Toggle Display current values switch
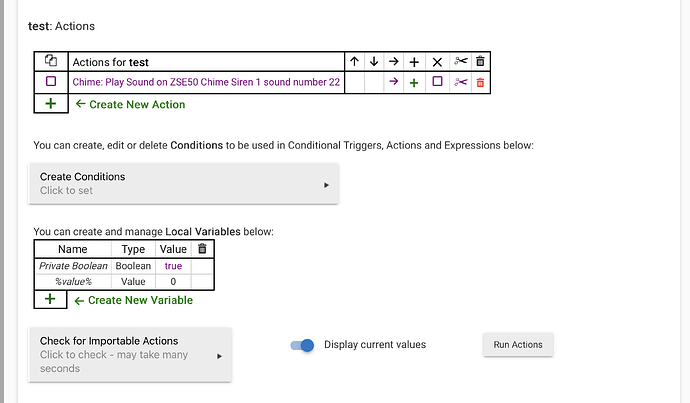 (302, 345)
